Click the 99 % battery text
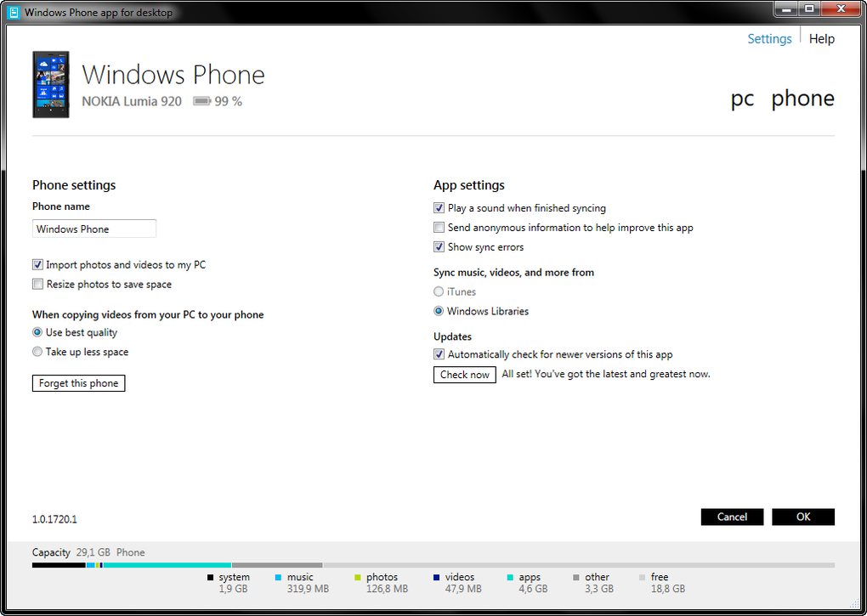 coord(229,101)
